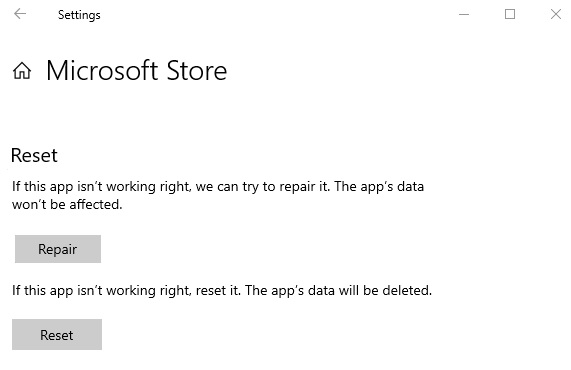571x370 pixels.
Task: Click the sentence saying data will be deleted
Action: pos(222,291)
